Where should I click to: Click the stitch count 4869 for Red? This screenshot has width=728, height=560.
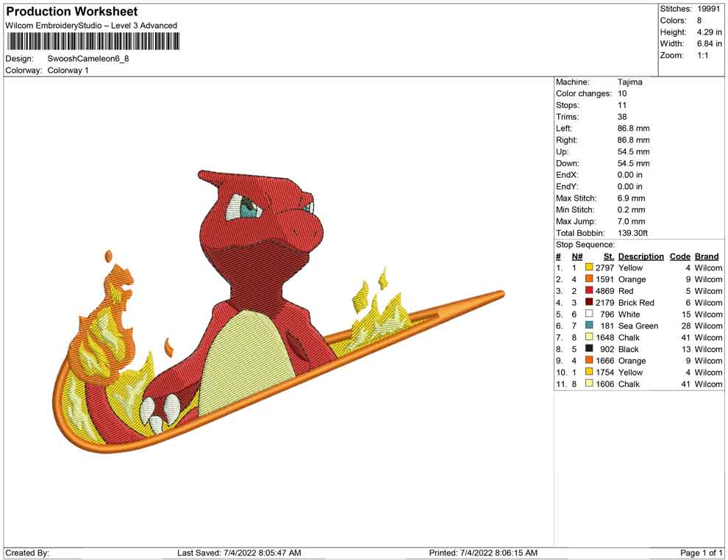coord(604,291)
